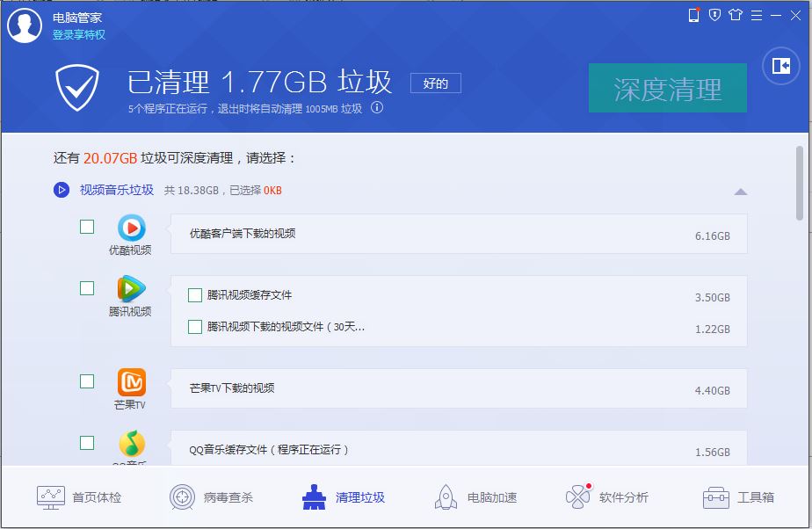
Task: Click the QQ音乐 app icon
Action: pyautogui.click(x=132, y=444)
